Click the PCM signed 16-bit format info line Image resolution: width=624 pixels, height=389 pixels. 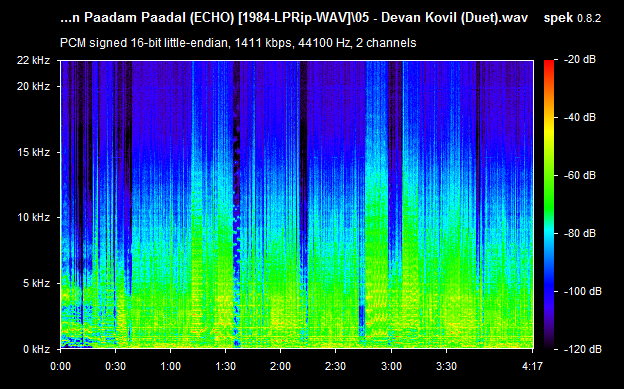pyautogui.click(x=238, y=43)
